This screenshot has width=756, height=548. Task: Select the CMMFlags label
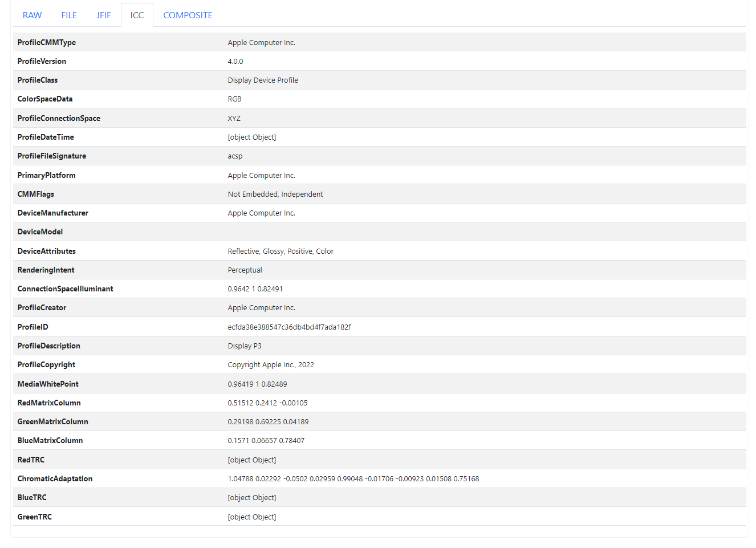pyautogui.click(x=36, y=194)
